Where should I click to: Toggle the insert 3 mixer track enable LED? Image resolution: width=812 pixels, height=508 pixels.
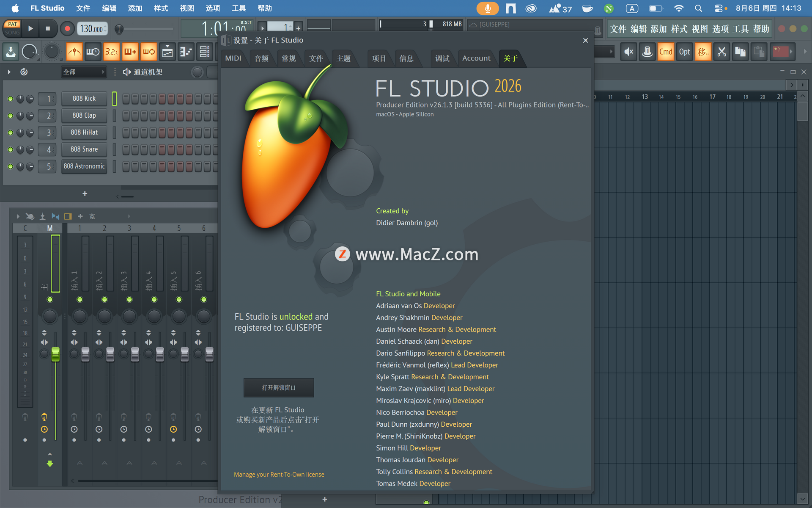pyautogui.click(x=129, y=299)
